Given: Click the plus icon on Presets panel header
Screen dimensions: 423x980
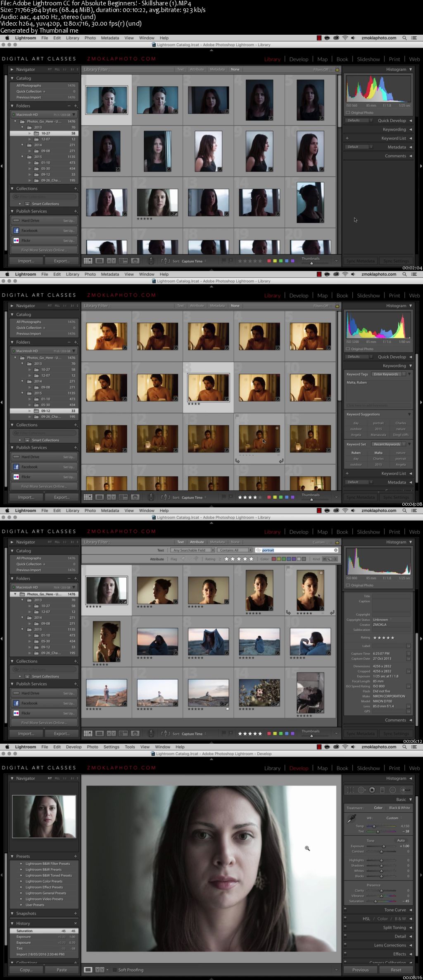Looking at the screenshot, I should coord(76,856).
